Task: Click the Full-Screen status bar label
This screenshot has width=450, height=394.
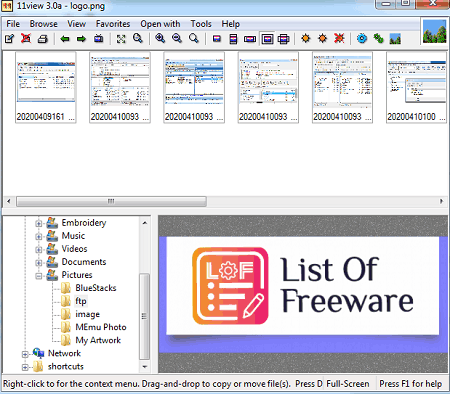Action: (348, 384)
